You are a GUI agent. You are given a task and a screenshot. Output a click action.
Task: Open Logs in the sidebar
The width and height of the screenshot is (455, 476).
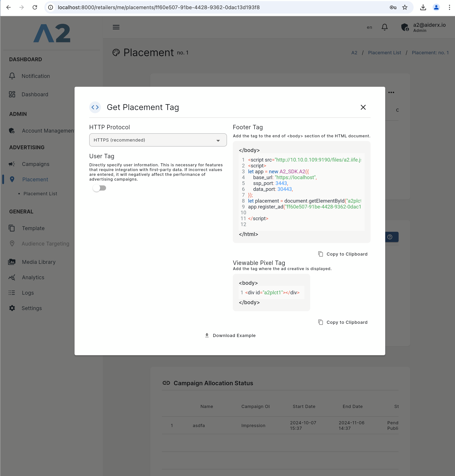tap(28, 293)
